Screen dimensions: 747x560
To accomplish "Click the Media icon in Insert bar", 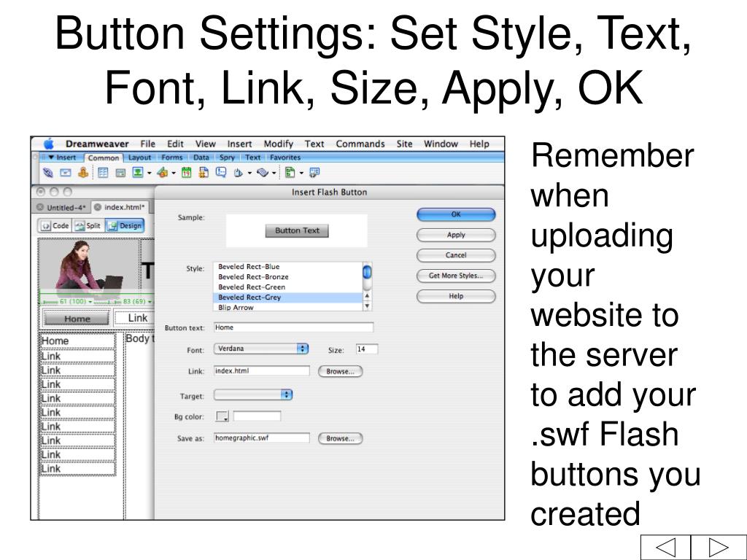I will 162,172.
